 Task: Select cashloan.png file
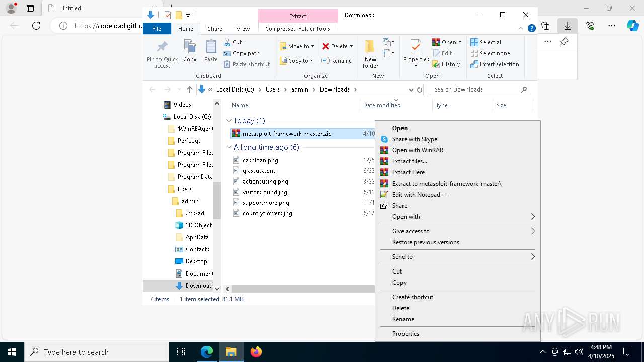point(260,160)
